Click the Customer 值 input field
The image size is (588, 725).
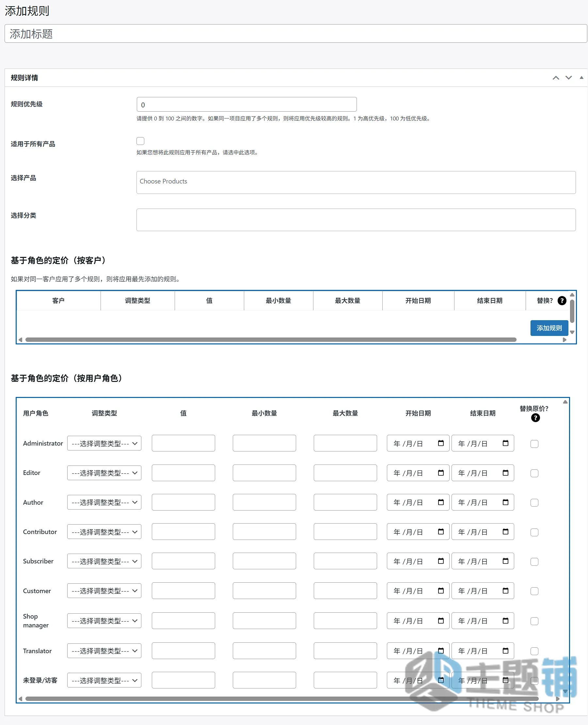tap(183, 591)
